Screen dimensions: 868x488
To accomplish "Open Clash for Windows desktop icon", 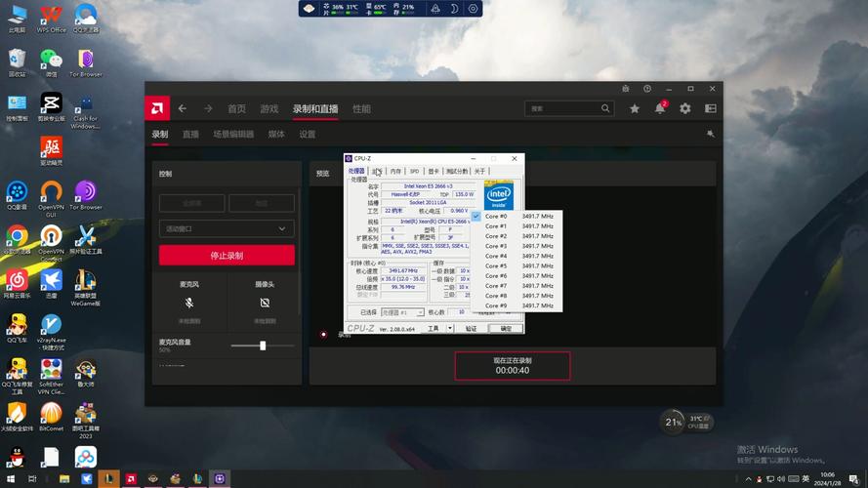I will pos(85,110).
